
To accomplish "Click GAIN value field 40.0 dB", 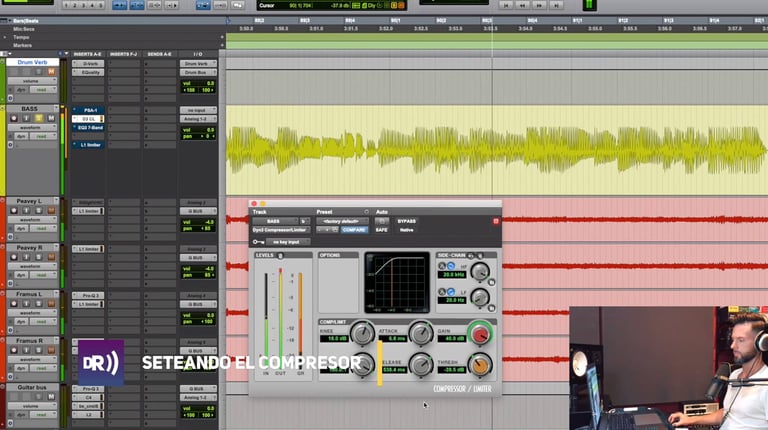I will (451, 339).
